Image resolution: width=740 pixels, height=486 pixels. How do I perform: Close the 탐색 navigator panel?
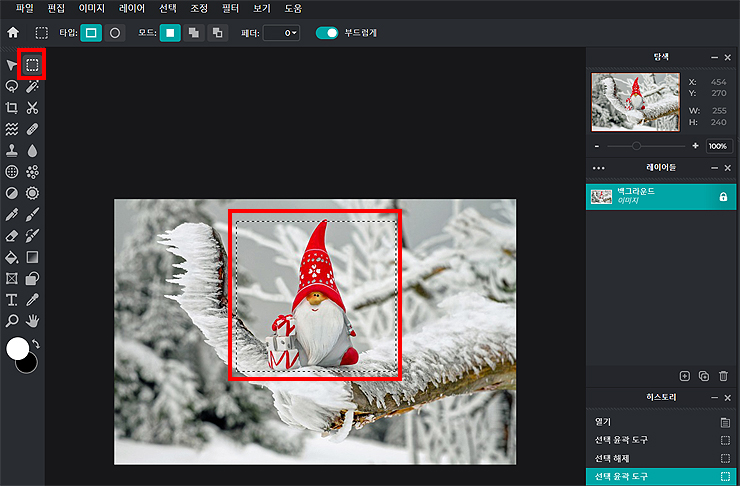pos(727,58)
